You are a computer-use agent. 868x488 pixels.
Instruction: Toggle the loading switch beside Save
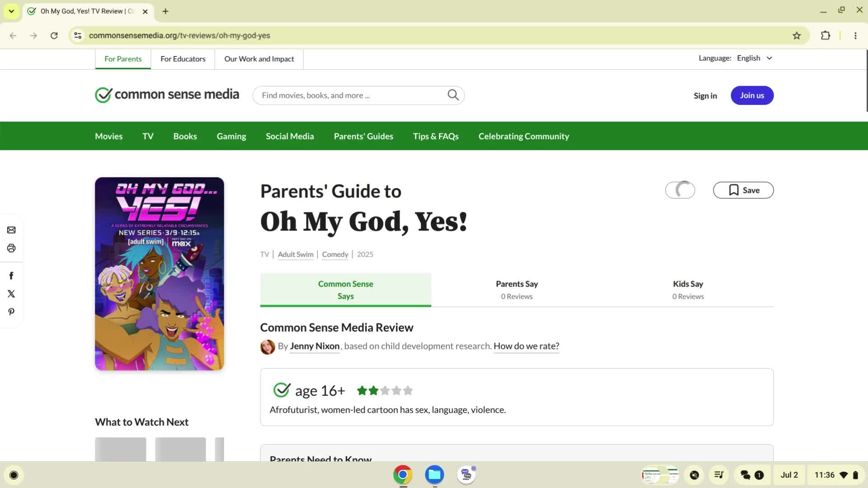pos(680,190)
